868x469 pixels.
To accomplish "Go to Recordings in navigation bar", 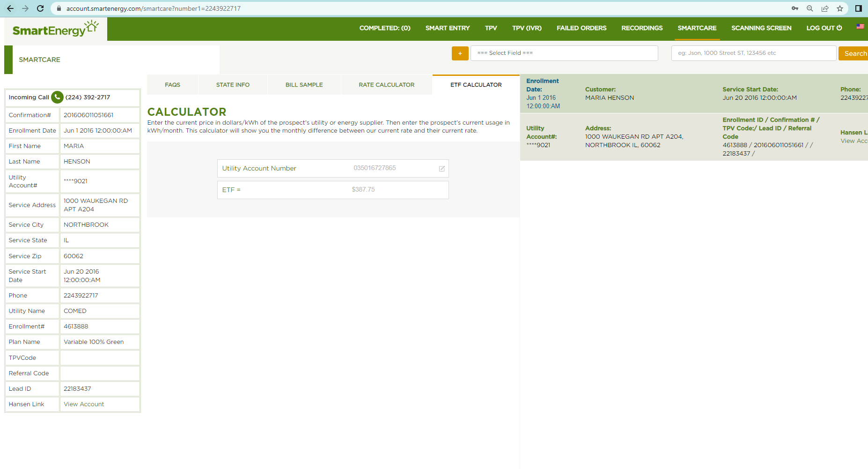I will click(x=641, y=28).
